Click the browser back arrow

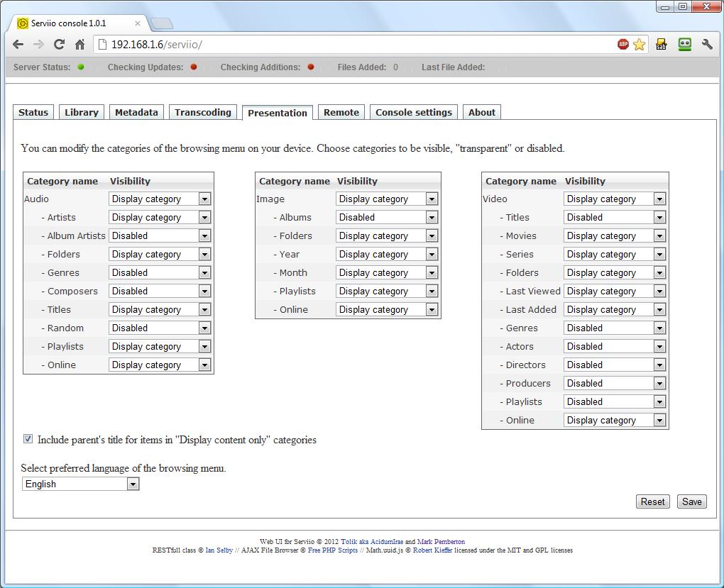18,44
